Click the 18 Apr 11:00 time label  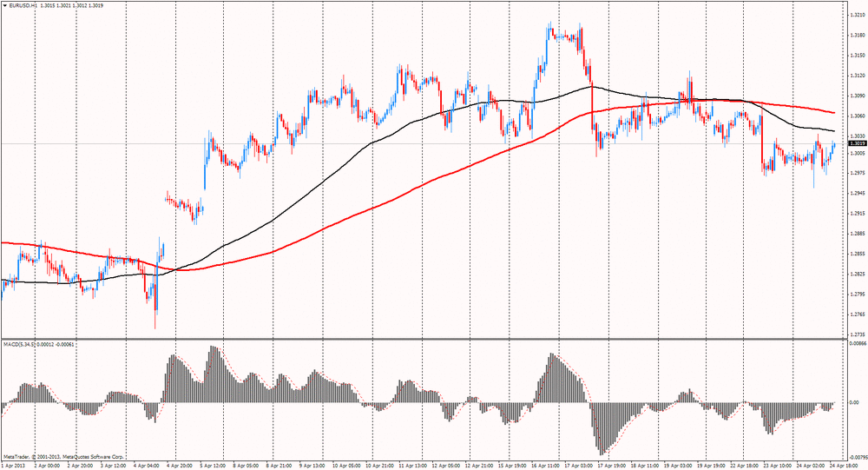(x=645, y=466)
